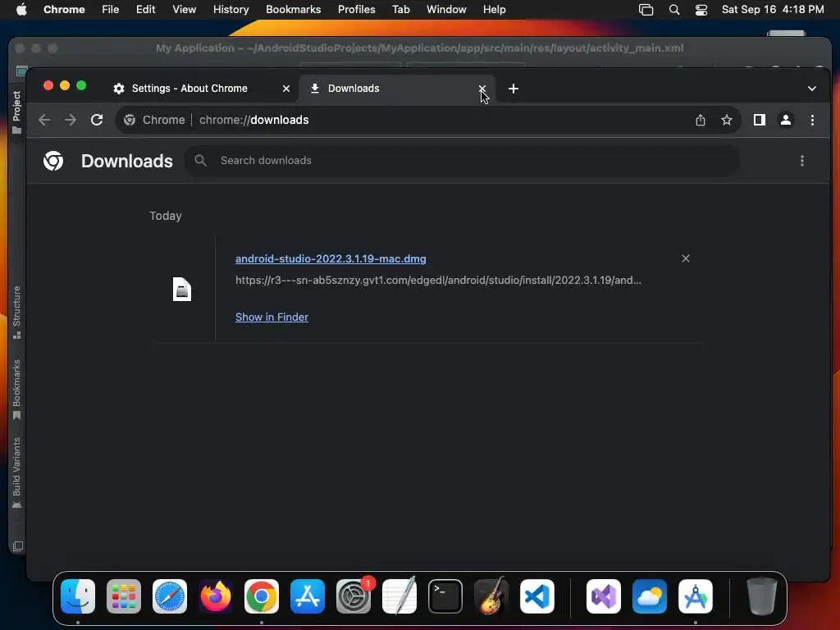Click tool windows icon in Android Studio corner

(x=18, y=546)
